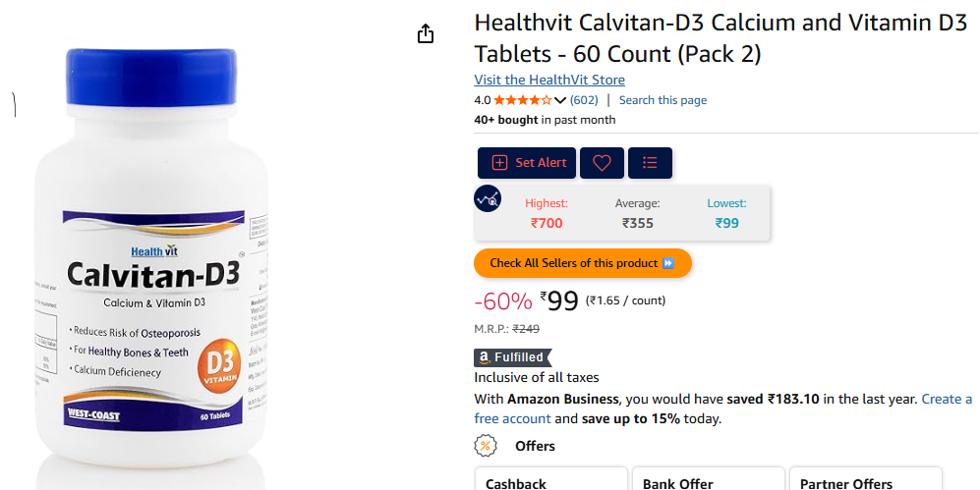The image size is (980, 490).
Task: Visit the HealthVit Store link
Action: 549,80
